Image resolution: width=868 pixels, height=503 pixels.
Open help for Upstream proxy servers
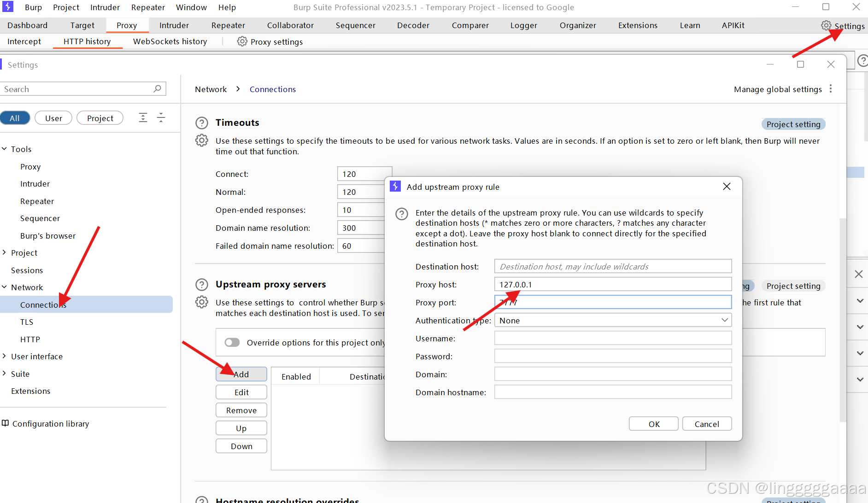(202, 285)
